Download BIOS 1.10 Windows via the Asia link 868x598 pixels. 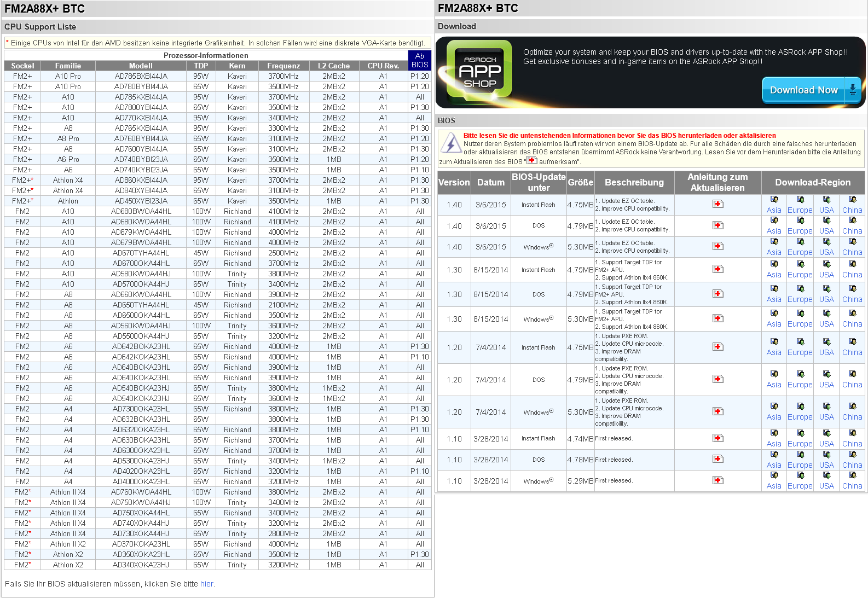774,486
